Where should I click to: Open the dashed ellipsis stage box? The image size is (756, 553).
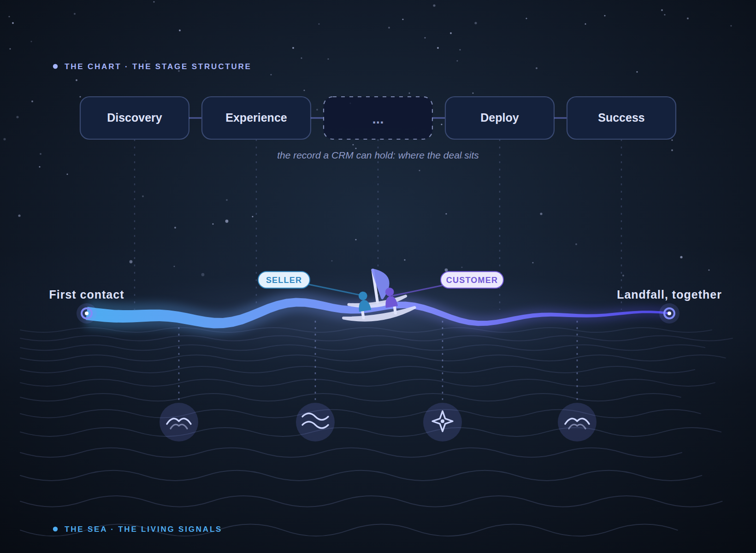click(x=378, y=118)
